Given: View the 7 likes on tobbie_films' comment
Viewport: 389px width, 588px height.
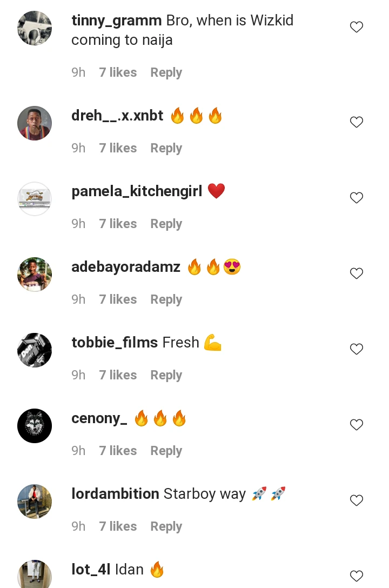Looking at the screenshot, I should point(118,375).
